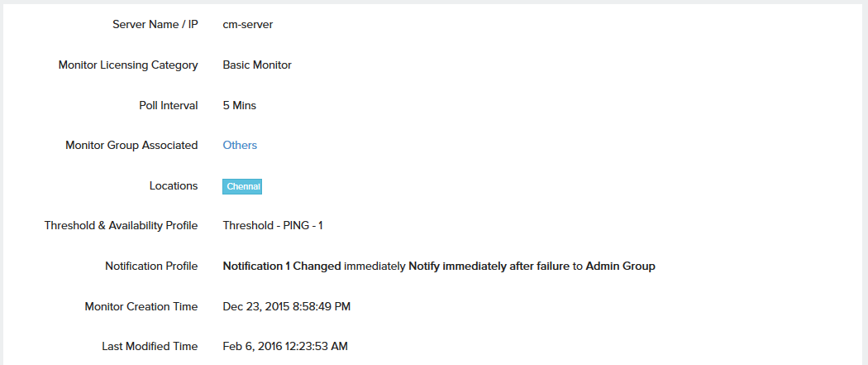Image resolution: width=868 pixels, height=365 pixels.
Task: Click the Threshold & Availability Profile label
Action: click(122, 225)
